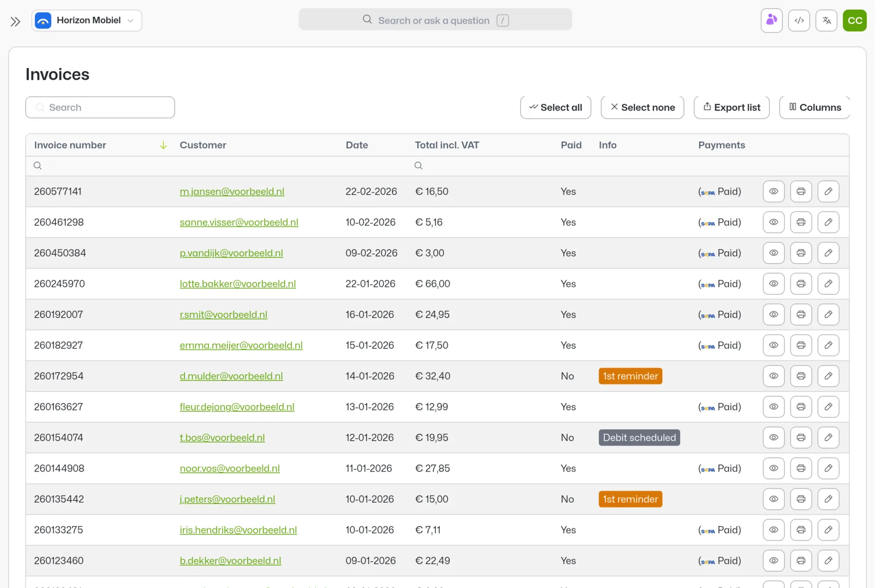Print invoice 260450384
The image size is (875, 588).
801,253
